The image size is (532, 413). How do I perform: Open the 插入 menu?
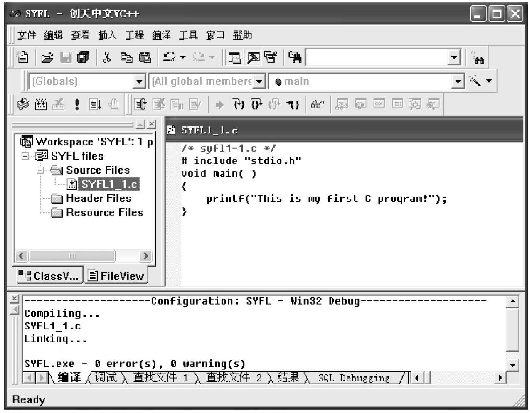107,35
